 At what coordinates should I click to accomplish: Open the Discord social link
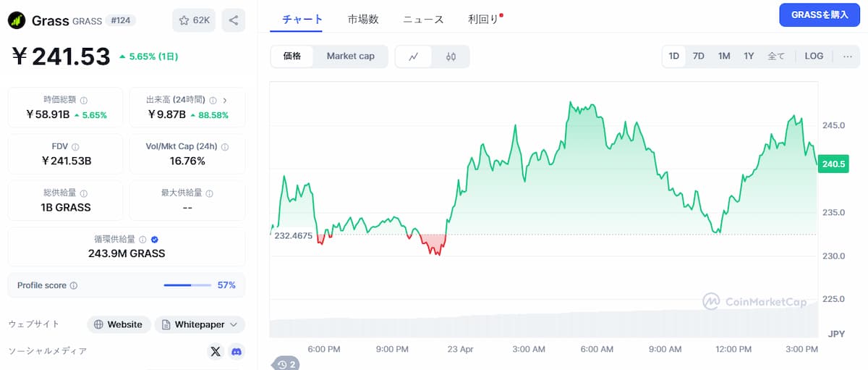pos(235,352)
